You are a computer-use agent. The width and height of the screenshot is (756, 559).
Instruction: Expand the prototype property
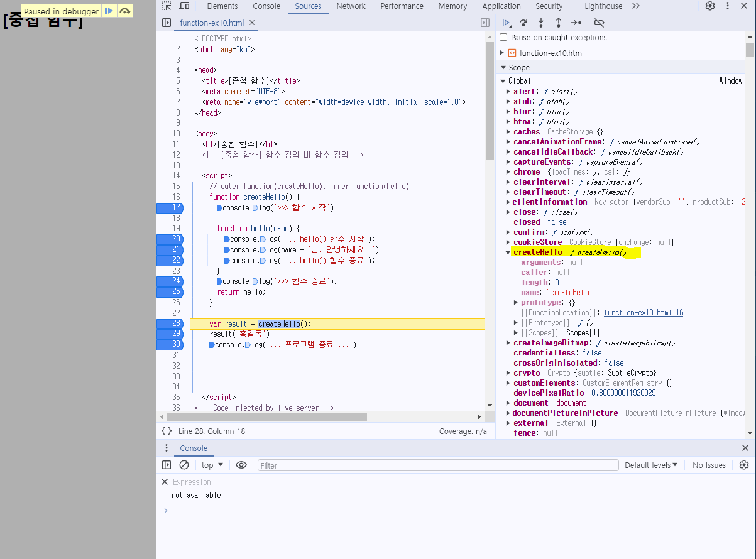tap(516, 303)
